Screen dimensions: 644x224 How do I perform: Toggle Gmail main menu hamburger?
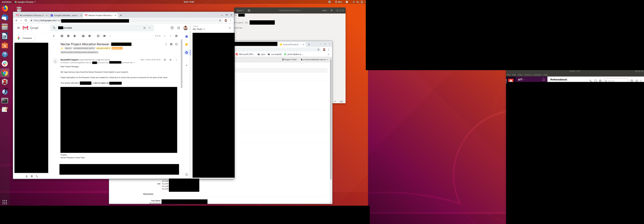(x=19, y=28)
